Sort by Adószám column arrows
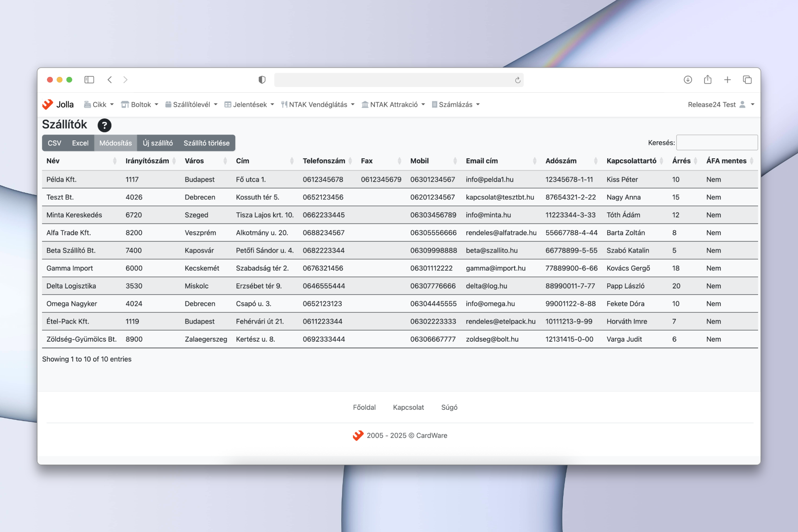Viewport: 798px width, 532px height. 596,161
